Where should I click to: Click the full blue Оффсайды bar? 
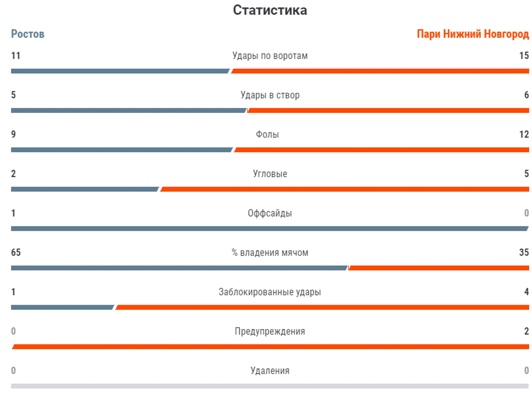click(270, 229)
